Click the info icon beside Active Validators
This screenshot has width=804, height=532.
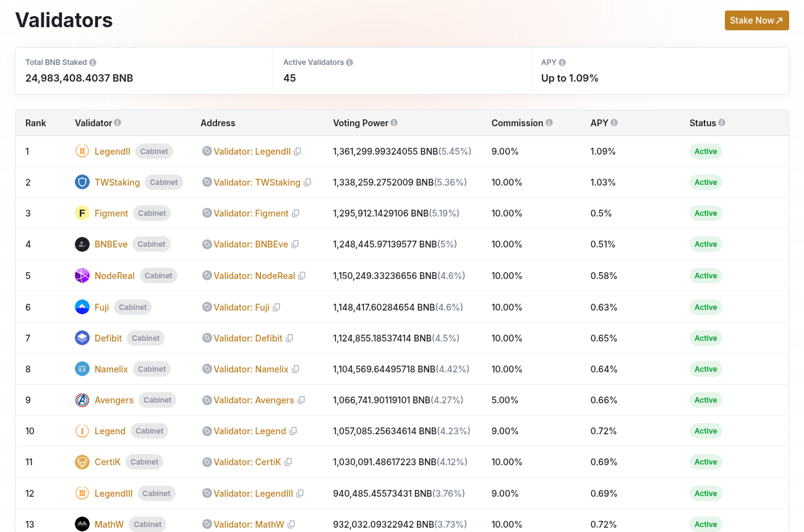tap(349, 62)
